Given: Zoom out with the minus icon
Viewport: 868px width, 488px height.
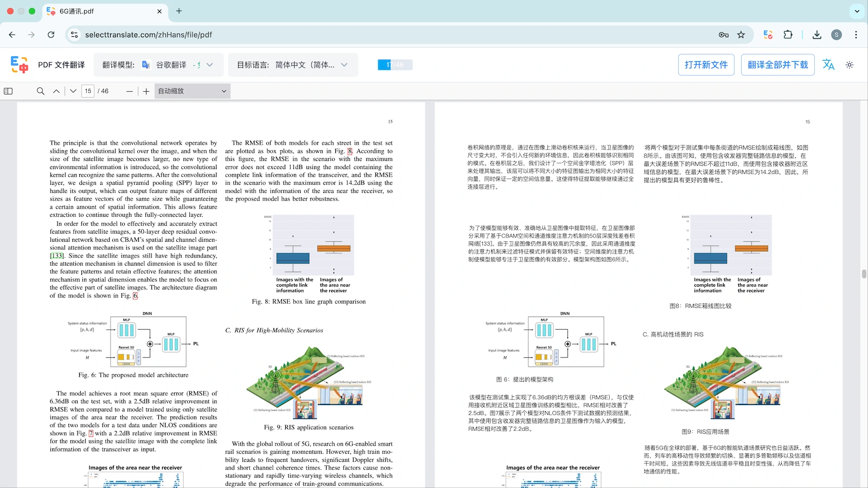Looking at the screenshot, I should (130, 91).
